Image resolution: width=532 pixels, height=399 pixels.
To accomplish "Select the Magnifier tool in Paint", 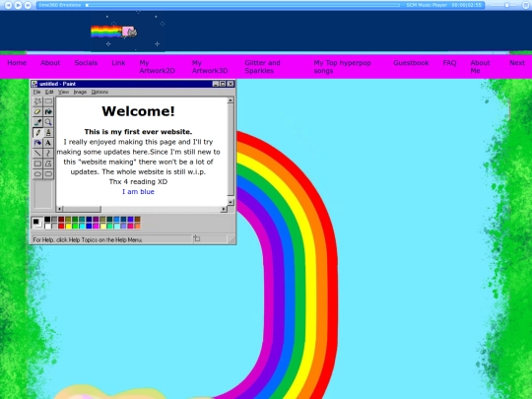I will tap(48, 122).
